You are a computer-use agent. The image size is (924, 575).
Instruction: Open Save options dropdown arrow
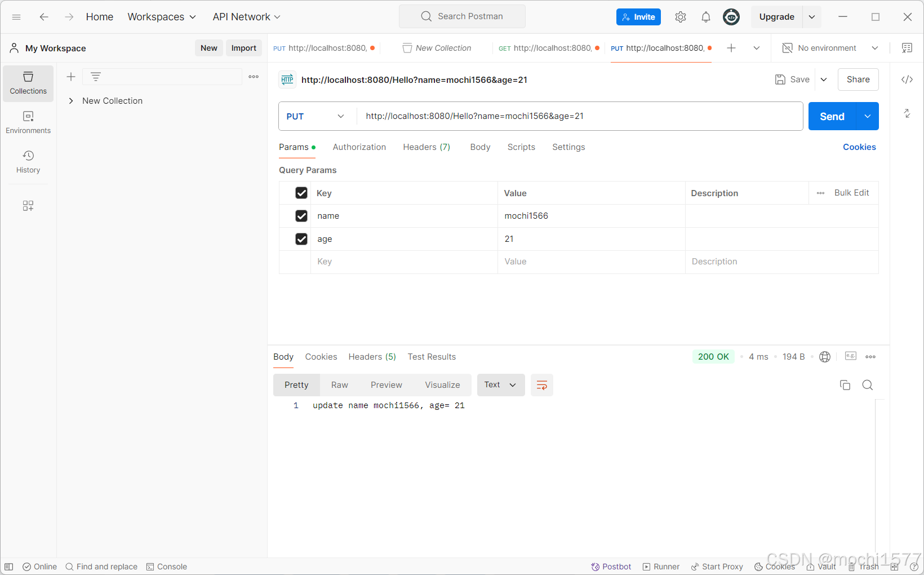[x=824, y=79]
